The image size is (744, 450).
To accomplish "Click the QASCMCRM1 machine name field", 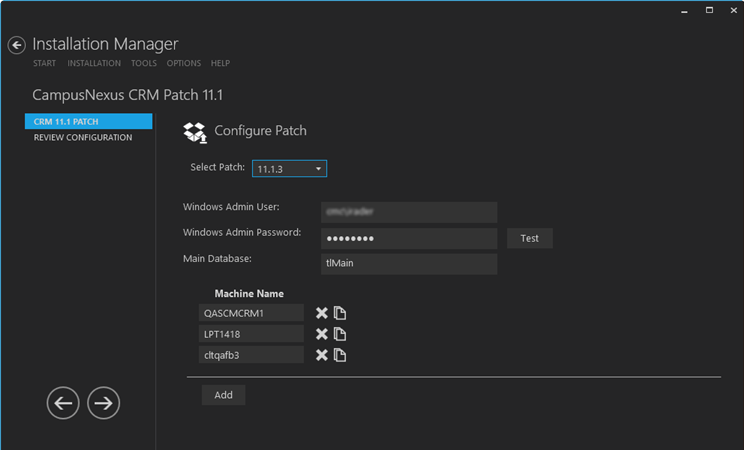I will click(251, 313).
